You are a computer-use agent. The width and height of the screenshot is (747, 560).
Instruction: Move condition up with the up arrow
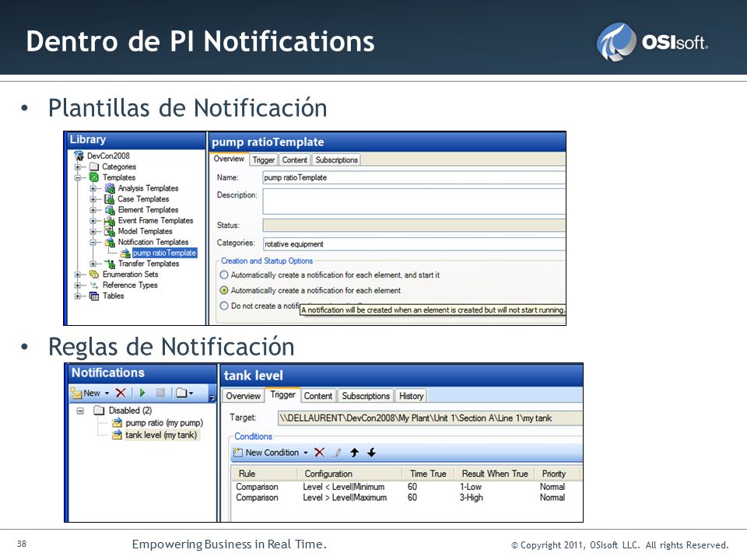(355, 453)
